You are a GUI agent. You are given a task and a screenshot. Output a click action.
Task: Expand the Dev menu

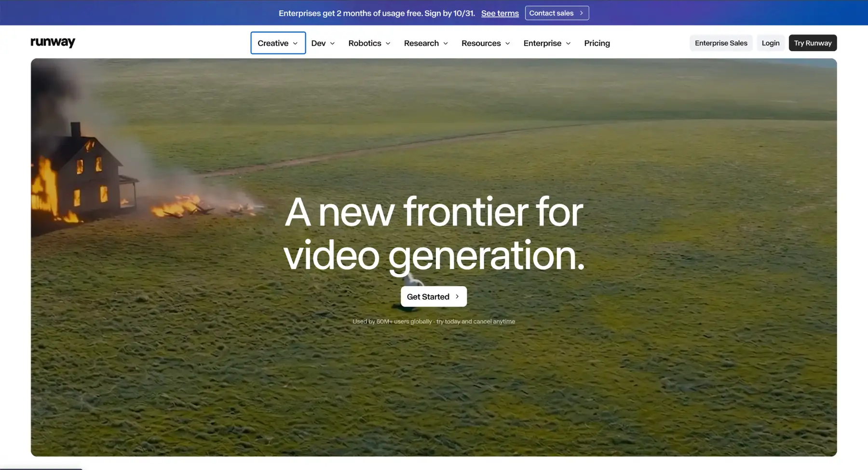tap(323, 43)
